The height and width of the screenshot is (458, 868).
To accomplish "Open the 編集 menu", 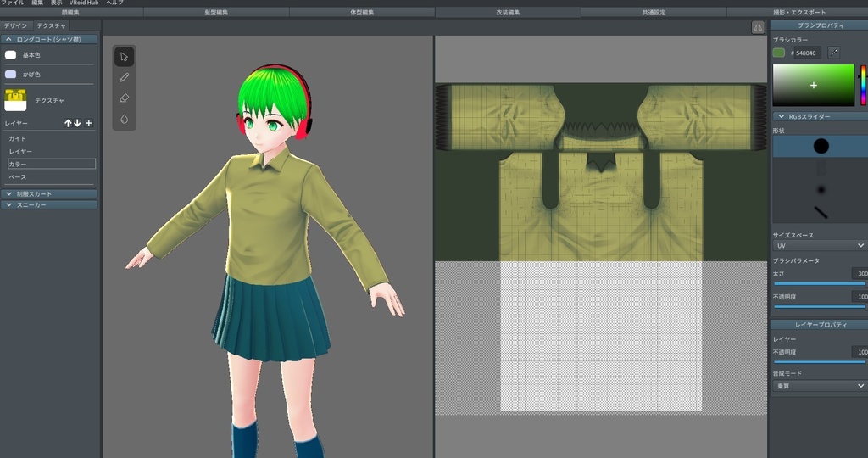I will [37, 3].
